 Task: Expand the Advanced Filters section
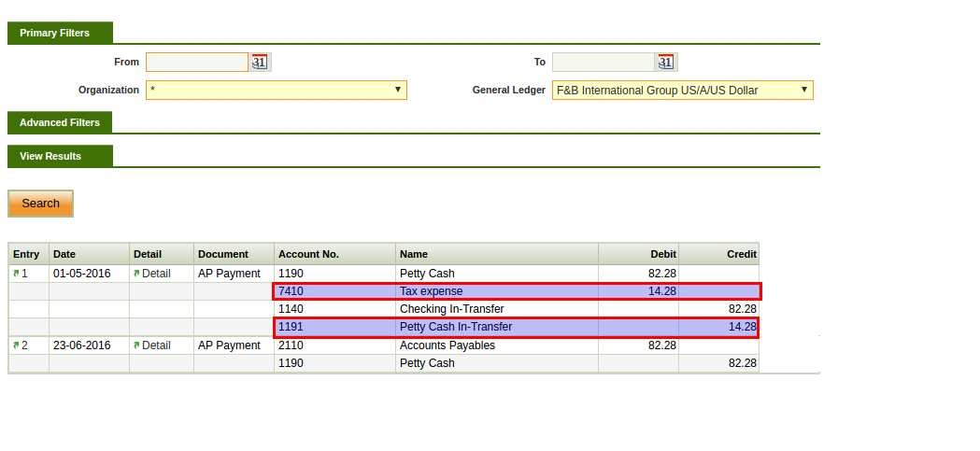pos(60,122)
